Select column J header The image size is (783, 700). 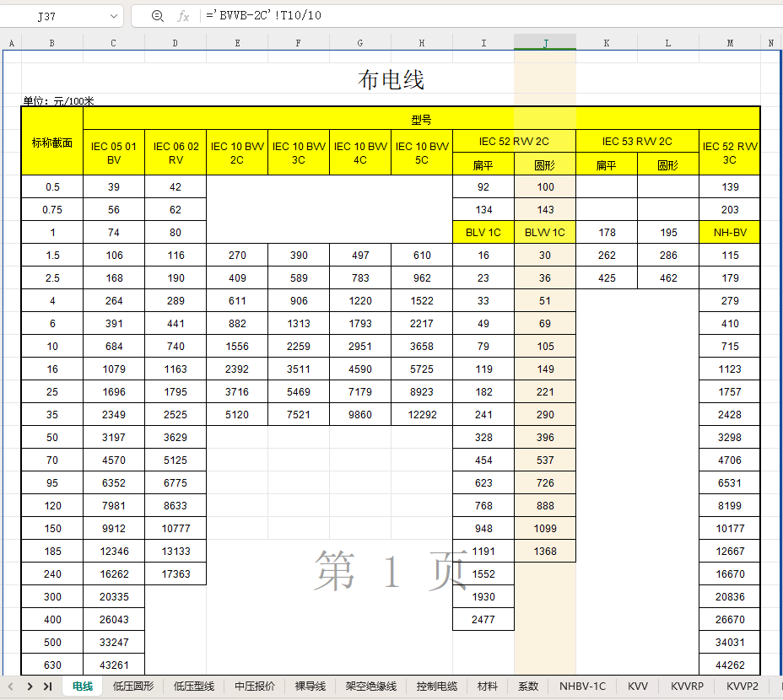pos(545,42)
